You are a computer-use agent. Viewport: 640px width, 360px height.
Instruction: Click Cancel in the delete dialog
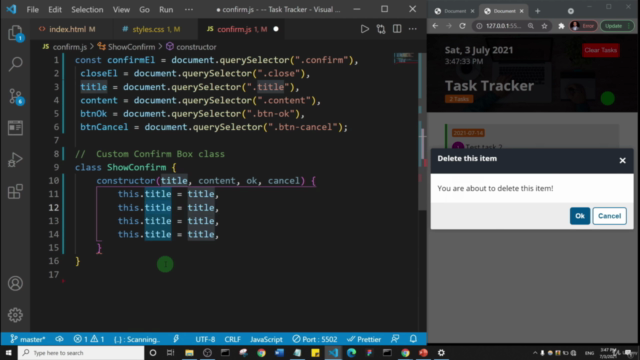(x=609, y=216)
